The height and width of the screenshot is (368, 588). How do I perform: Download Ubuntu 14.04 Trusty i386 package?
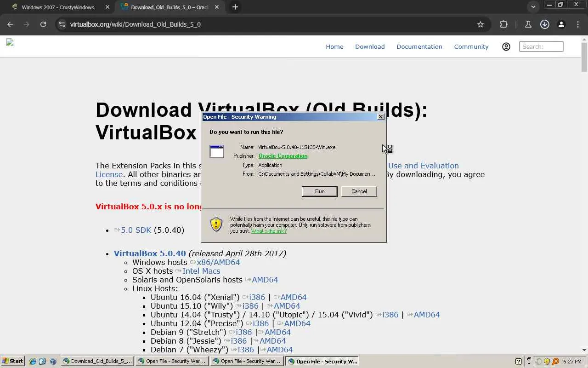pyautogui.click(x=390, y=315)
